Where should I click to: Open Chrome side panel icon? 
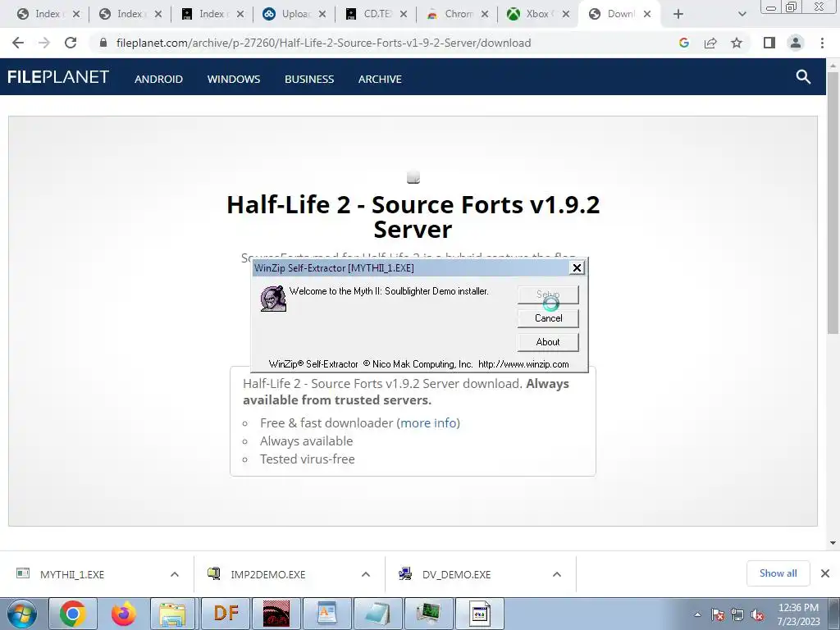pyautogui.click(x=769, y=43)
